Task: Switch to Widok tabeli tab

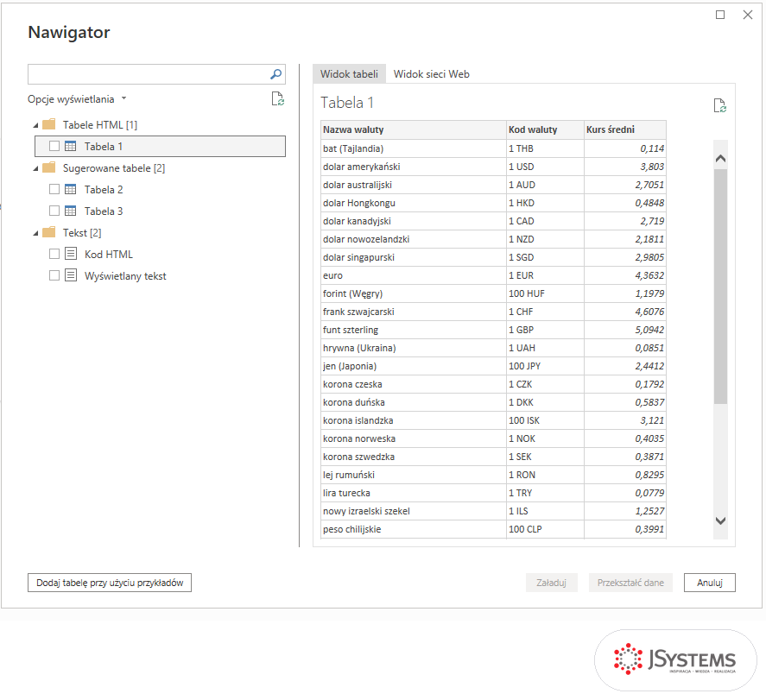Action: tap(349, 73)
